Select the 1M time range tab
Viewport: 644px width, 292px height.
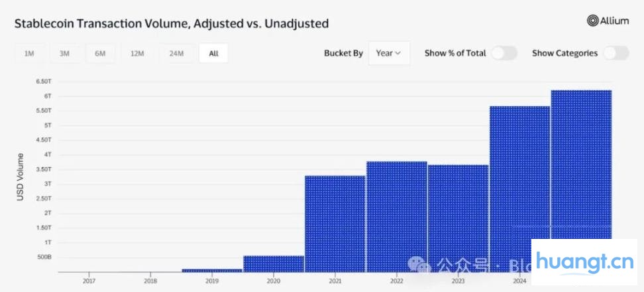[x=29, y=54]
